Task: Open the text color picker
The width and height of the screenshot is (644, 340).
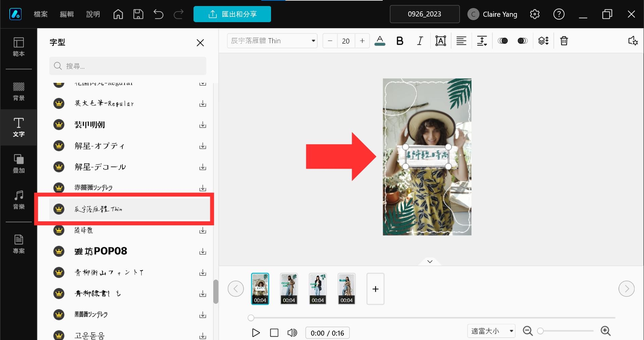Action: [380, 41]
